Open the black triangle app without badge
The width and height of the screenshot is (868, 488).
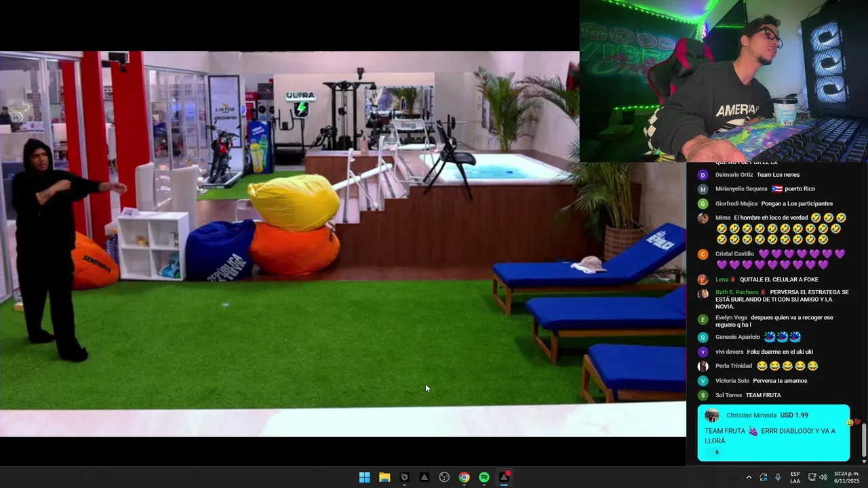point(424,477)
